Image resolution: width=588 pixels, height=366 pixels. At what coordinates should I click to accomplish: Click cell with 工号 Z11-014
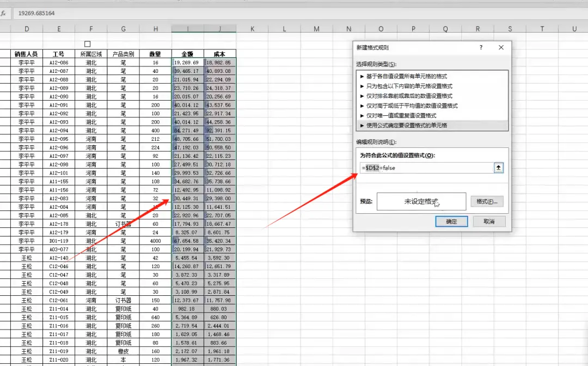tap(59, 309)
